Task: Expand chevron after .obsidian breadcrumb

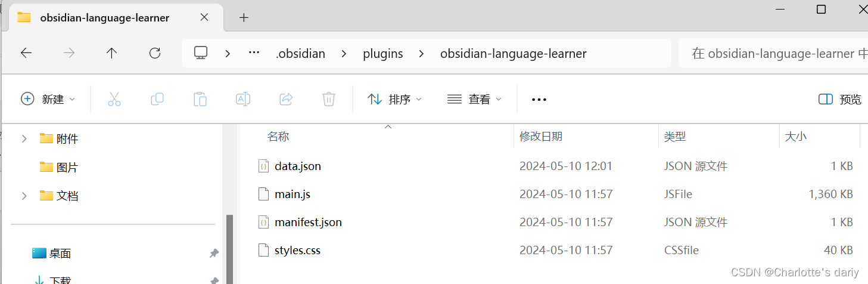Action: pos(344,54)
